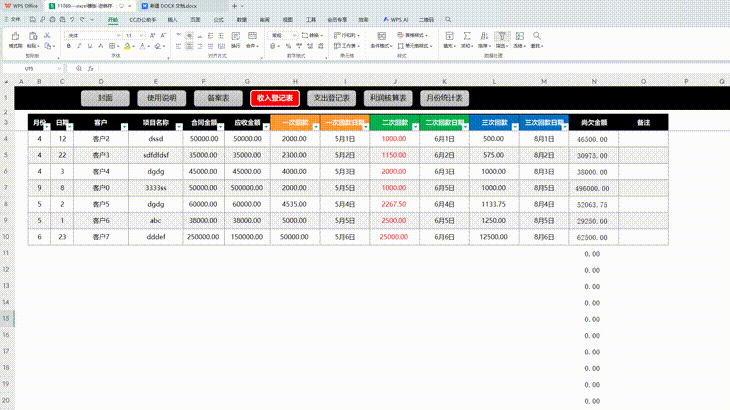Open the 一次回款 column filter arrow
This screenshot has height=410, width=730.
(x=316, y=127)
